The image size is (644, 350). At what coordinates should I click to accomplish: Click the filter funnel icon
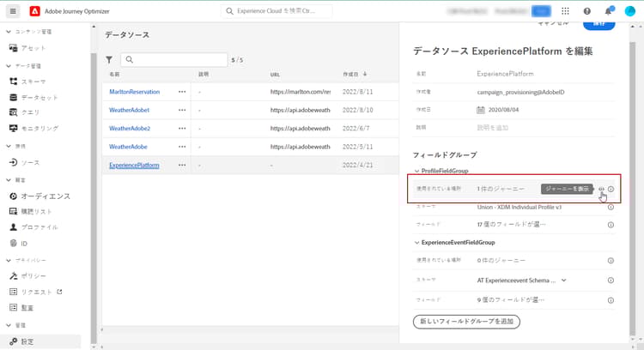coord(109,60)
